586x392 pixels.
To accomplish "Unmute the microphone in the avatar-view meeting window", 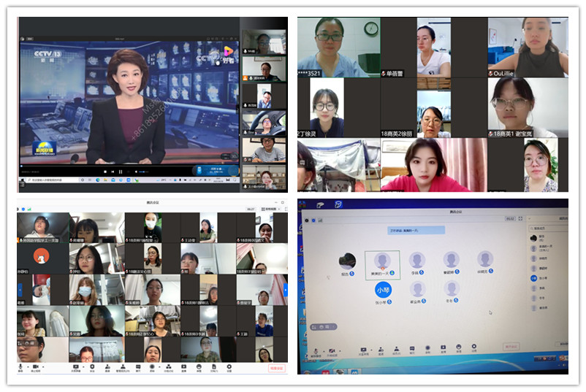I will (316, 351).
